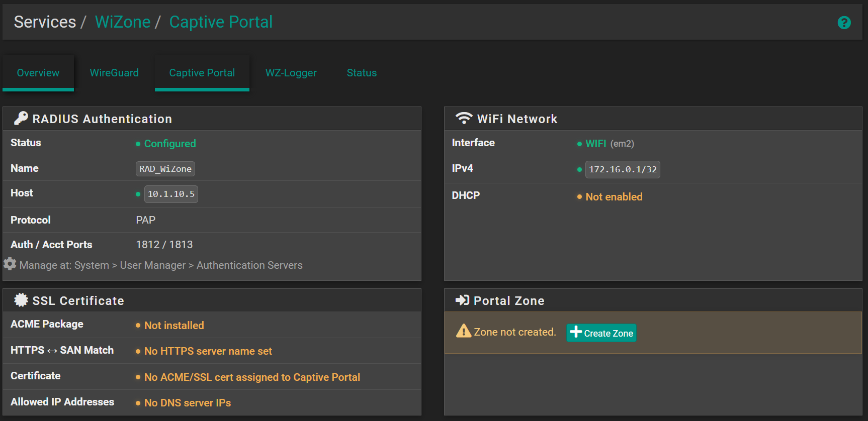This screenshot has width=868, height=421.
Task: Click the green dot beside WIFI interface
Action: [x=579, y=144]
